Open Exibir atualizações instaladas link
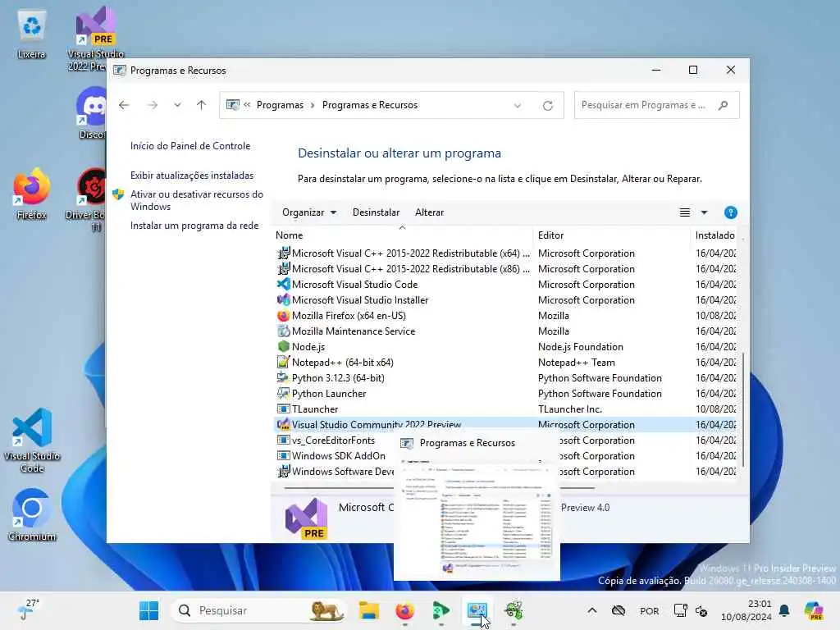Screen dimensions: 840x630 [x=192, y=176]
